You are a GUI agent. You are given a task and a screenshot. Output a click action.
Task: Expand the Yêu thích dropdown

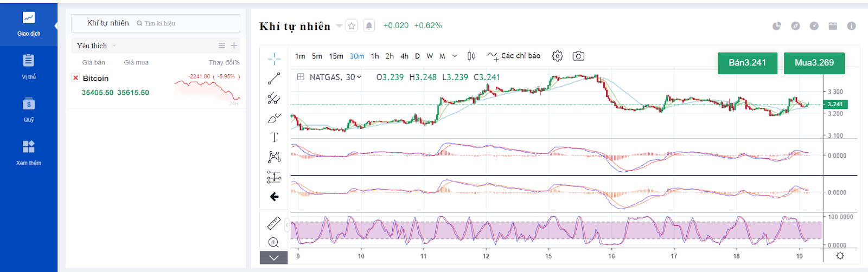(x=114, y=46)
